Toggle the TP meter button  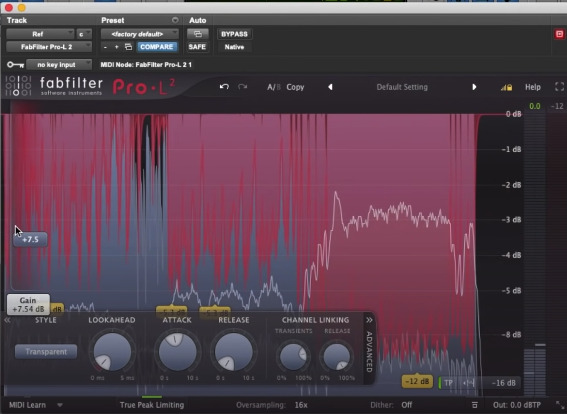click(x=448, y=383)
